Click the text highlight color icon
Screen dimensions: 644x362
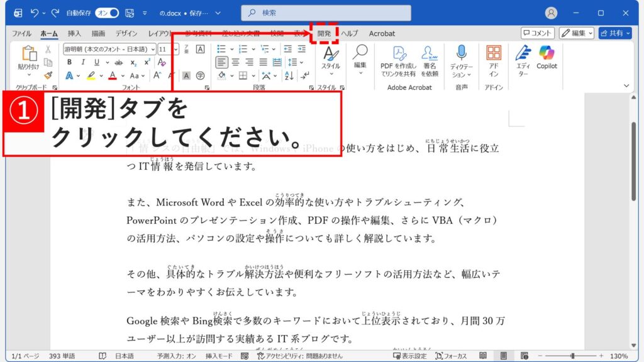tap(92, 75)
